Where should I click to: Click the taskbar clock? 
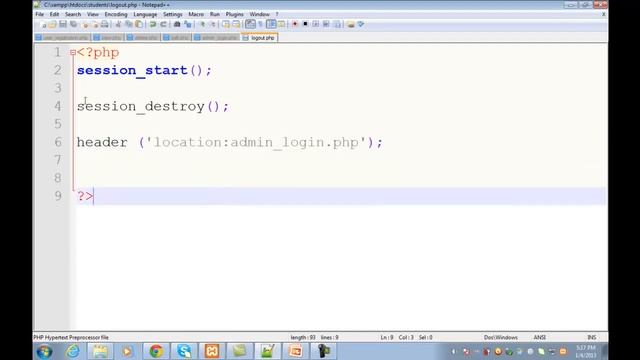[586, 351]
